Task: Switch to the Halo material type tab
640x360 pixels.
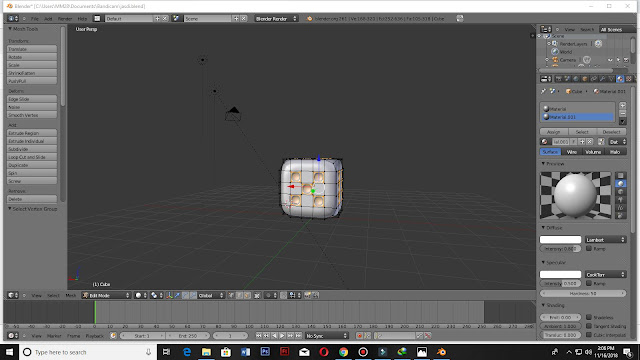Action: [x=615, y=152]
